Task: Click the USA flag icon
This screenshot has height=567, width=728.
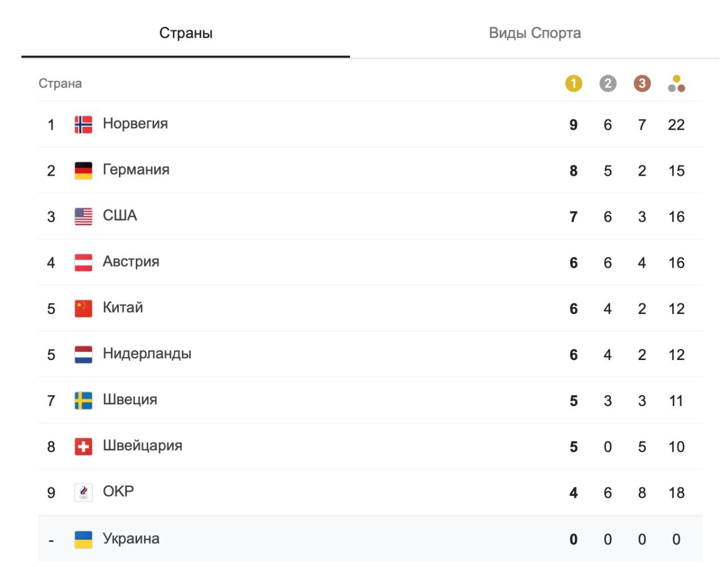Action: tap(84, 217)
